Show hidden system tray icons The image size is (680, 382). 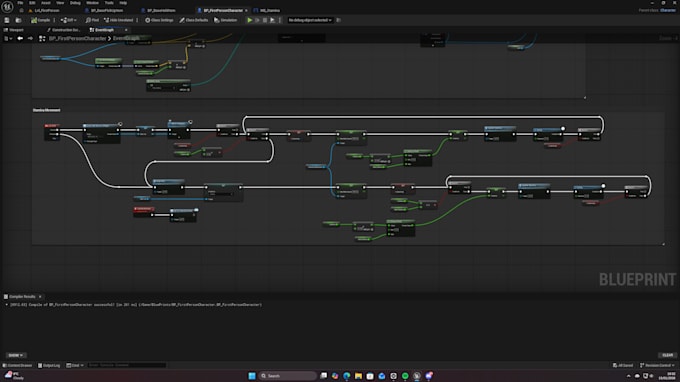pyautogui.click(x=628, y=376)
